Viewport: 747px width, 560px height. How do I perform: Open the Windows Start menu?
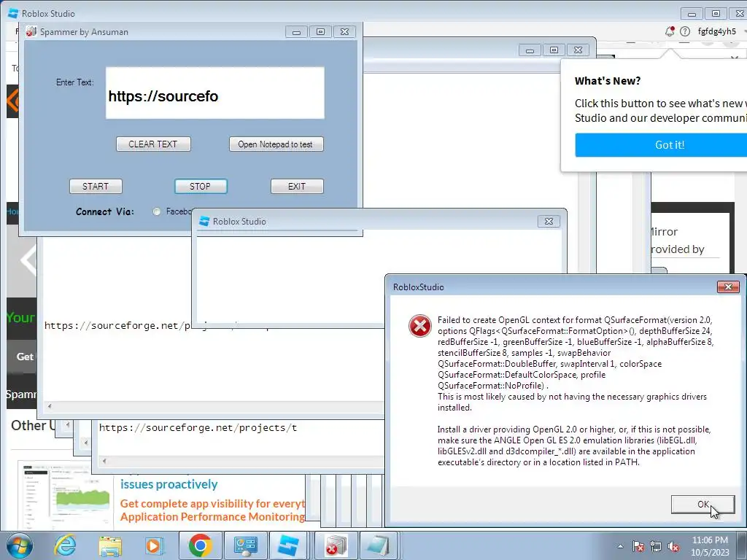[19, 545]
